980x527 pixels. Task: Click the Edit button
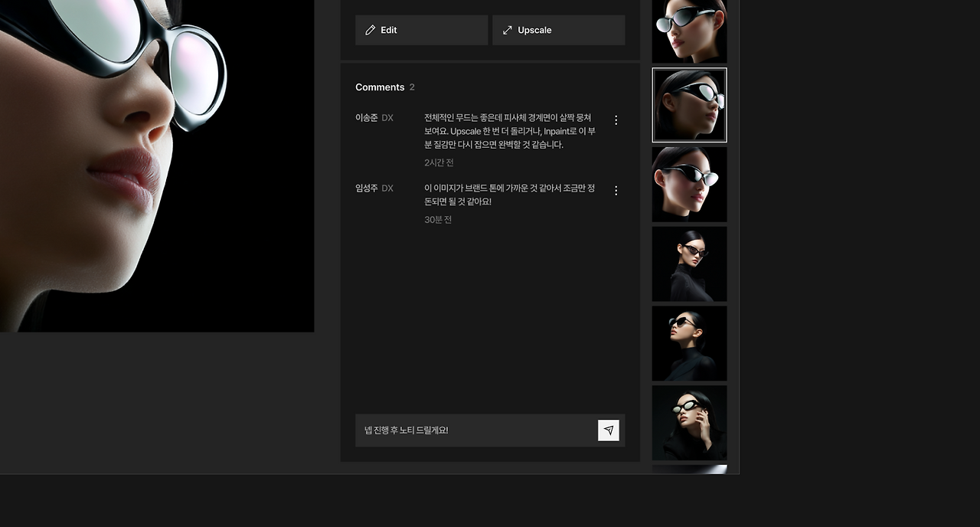point(421,30)
